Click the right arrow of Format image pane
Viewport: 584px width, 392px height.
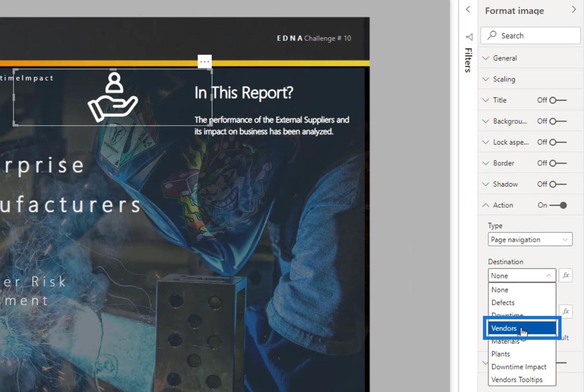coord(574,10)
